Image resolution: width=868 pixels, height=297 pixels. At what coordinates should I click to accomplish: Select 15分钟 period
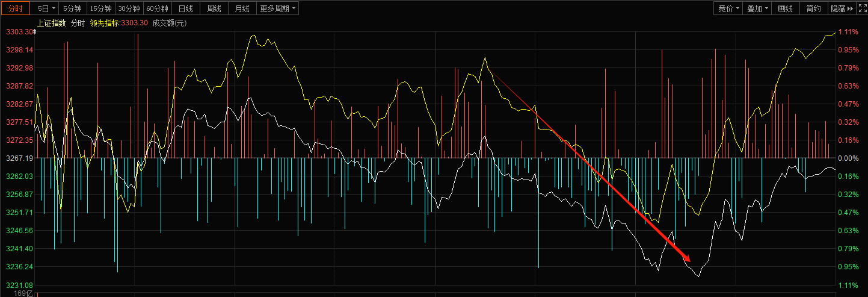pyautogui.click(x=100, y=8)
